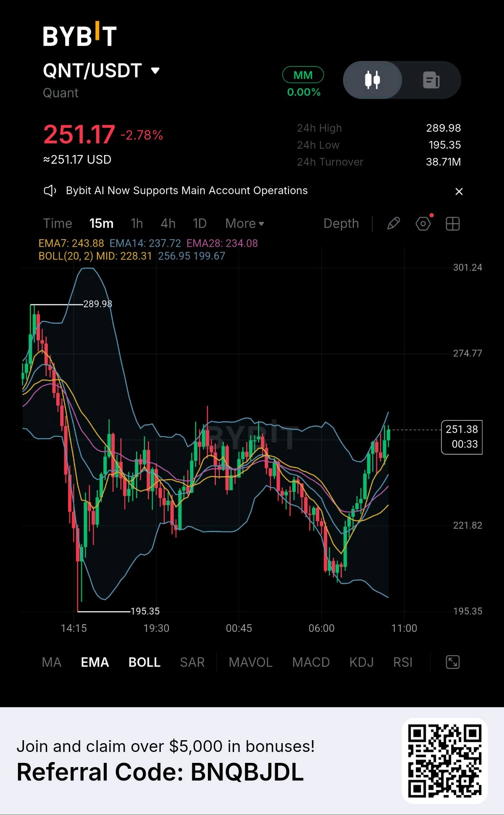This screenshot has width=504, height=815.
Task: Toggle the BOLL indicator off
Action: 144,662
